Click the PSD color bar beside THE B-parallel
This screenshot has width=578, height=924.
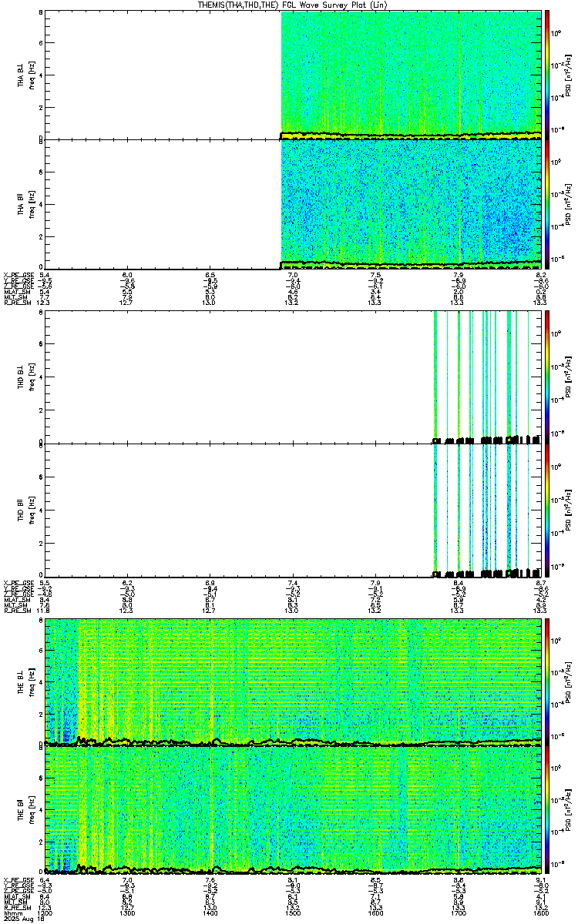coord(547,809)
